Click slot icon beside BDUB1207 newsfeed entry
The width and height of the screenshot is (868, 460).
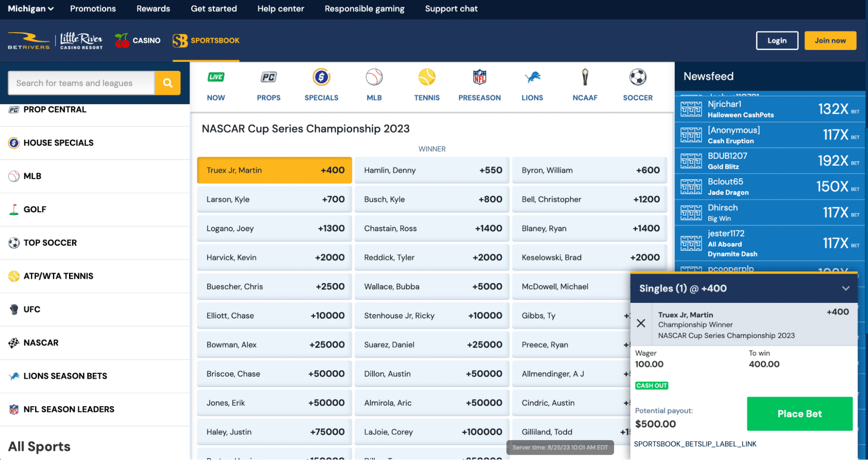tap(691, 161)
